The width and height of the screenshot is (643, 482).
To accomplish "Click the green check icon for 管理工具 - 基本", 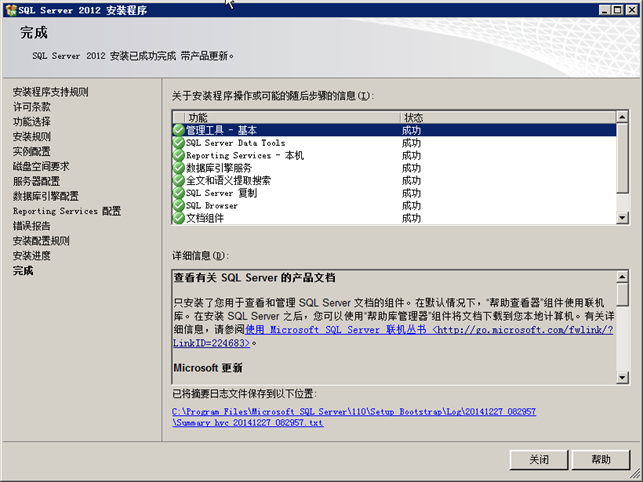I will pos(178,130).
